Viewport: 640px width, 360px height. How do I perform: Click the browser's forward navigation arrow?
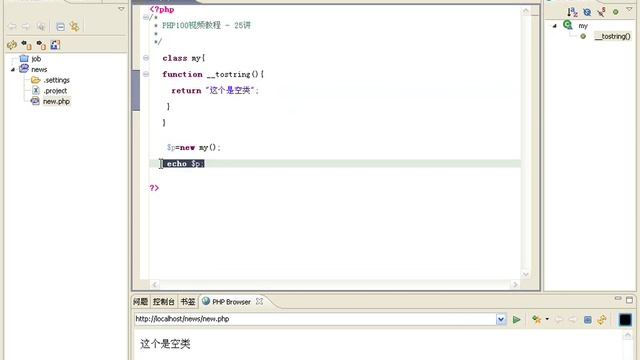pos(572,320)
